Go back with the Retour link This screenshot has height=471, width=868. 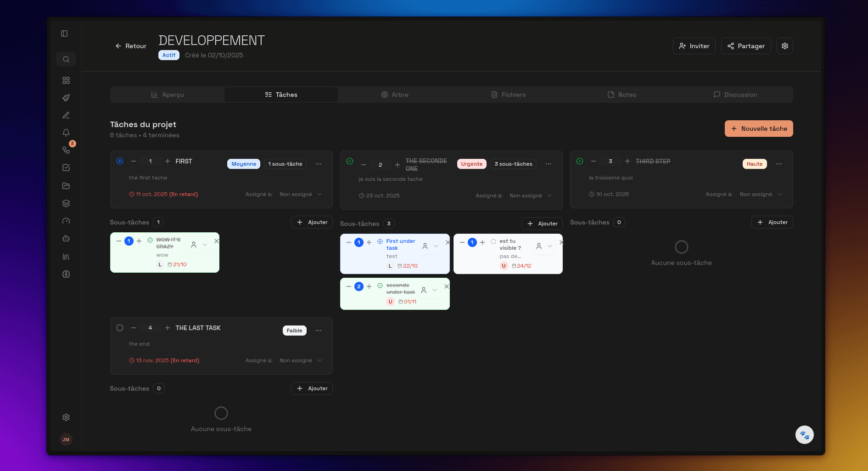tap(131, 46)
